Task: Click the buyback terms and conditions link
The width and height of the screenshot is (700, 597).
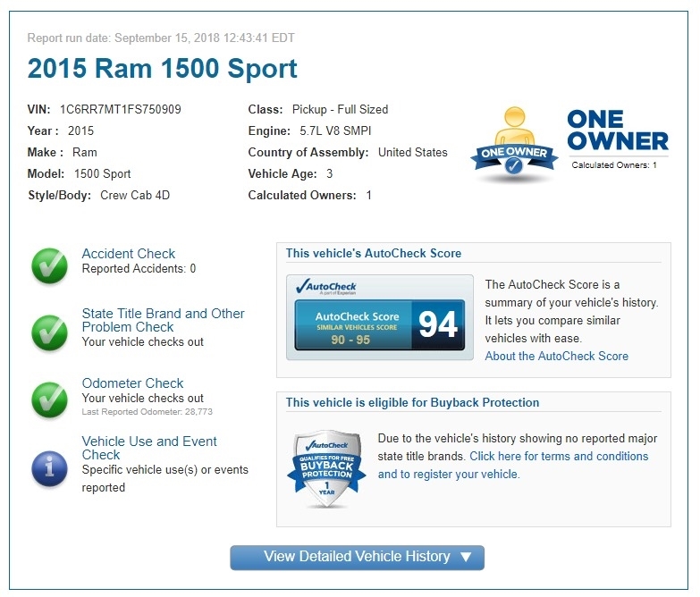Action: (559, 456)
